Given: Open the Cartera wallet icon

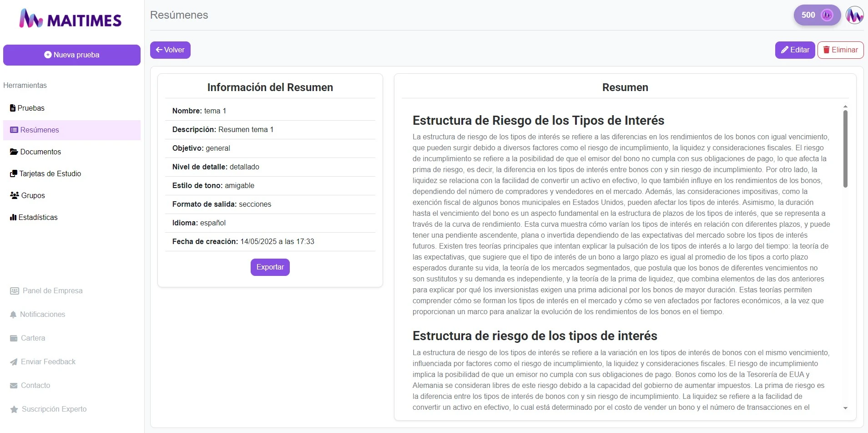Looking at the screenshot, I should click(x=13, y=338).
